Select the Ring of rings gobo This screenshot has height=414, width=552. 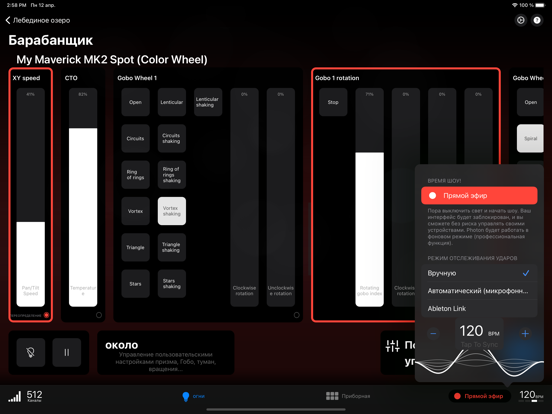[136, 175]
